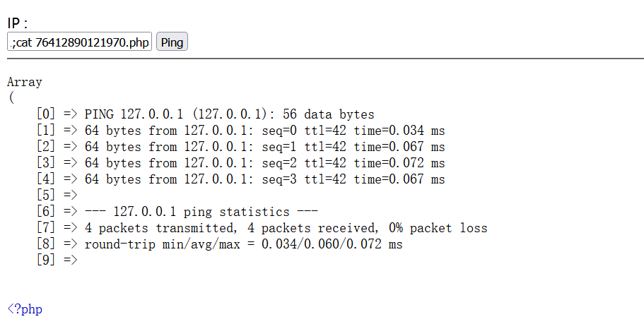Click the seq=3 ping reply line
Image resolution: width=644 pixels, height=324 pixels.
click(240, 179)
